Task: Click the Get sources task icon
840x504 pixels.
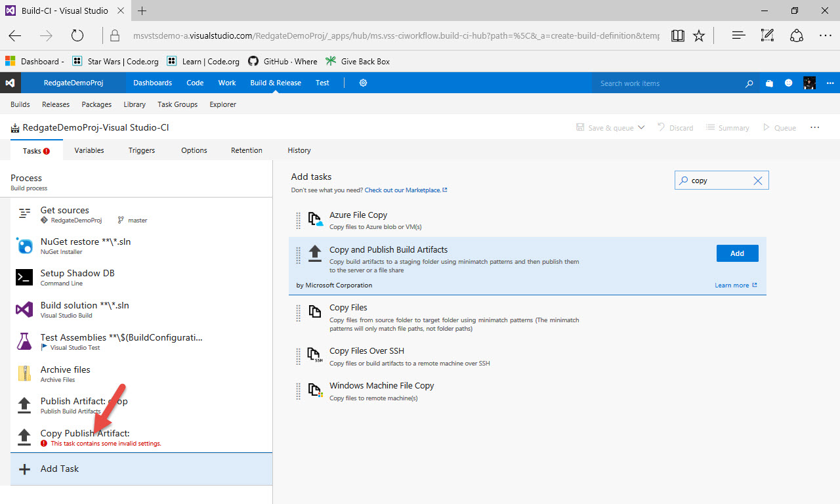Action: pyautogui.click(x=24, y=213)
